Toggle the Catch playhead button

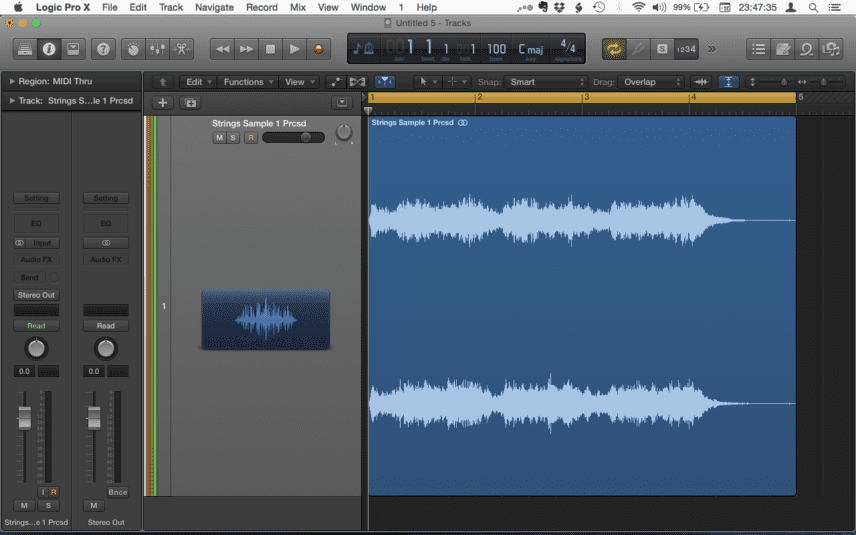pos(384,82)
